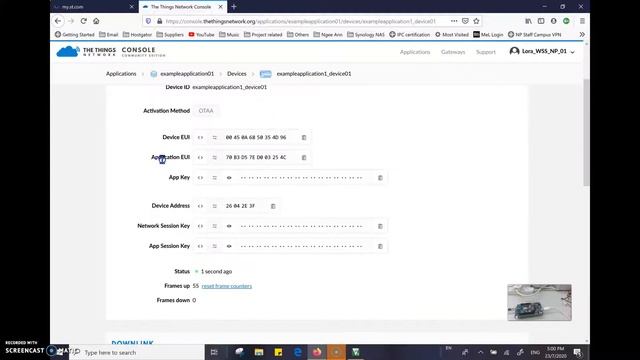640x360 pixels.
Task: Go to Devices breadcrumb
Action: pyautogui.click(x=237, y=74)
